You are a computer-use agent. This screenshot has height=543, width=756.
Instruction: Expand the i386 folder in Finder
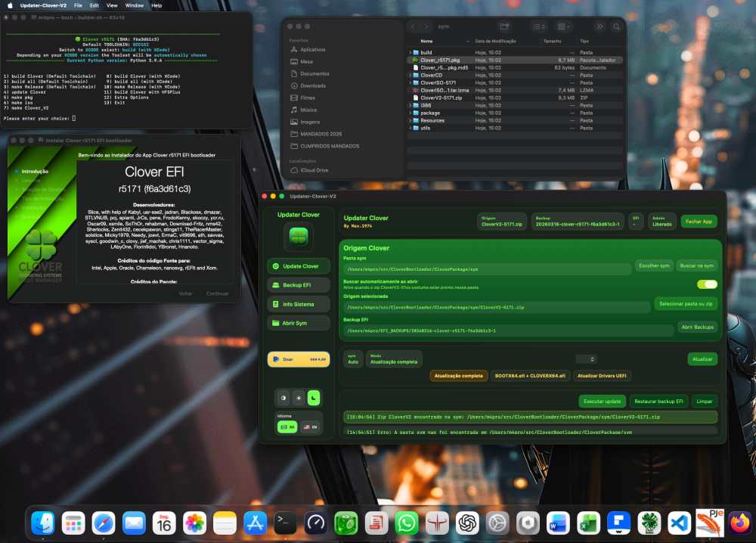411,105
